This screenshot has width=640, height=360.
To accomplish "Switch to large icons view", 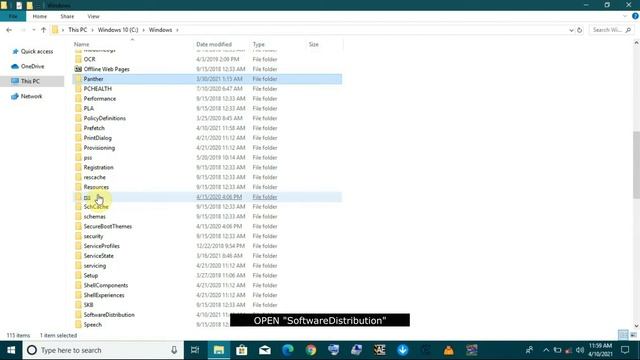I will click(633, 335).
